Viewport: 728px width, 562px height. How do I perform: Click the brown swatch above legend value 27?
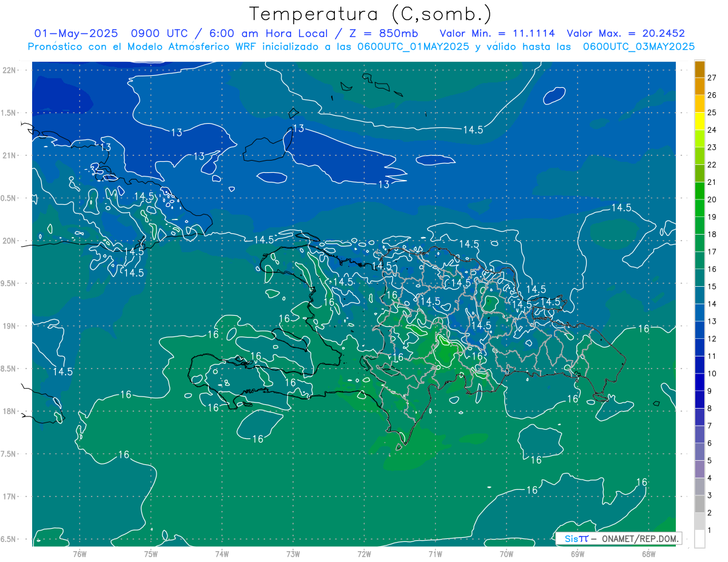click(x=699, y=69)
